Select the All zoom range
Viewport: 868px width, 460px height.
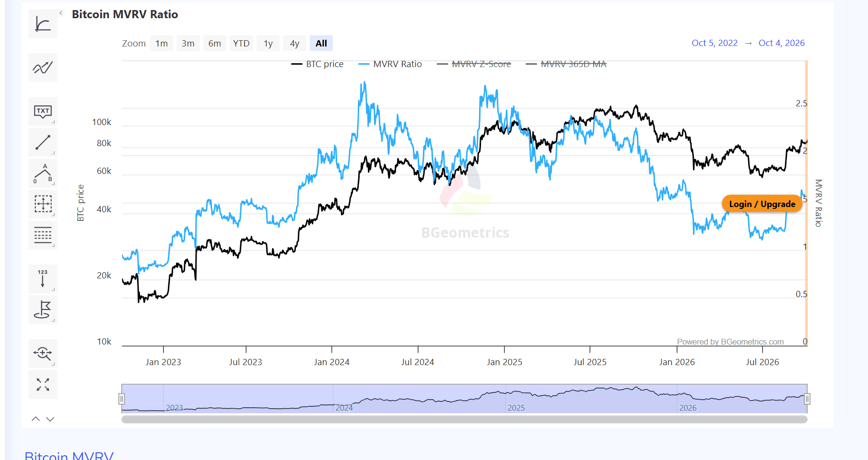coord(321,43)
